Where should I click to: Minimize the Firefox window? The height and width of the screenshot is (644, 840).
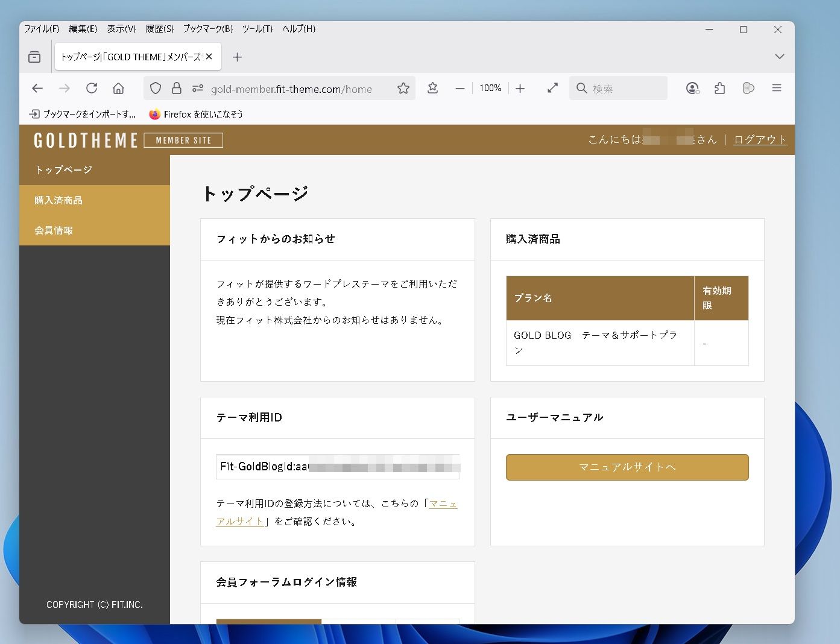click(709, 29)
